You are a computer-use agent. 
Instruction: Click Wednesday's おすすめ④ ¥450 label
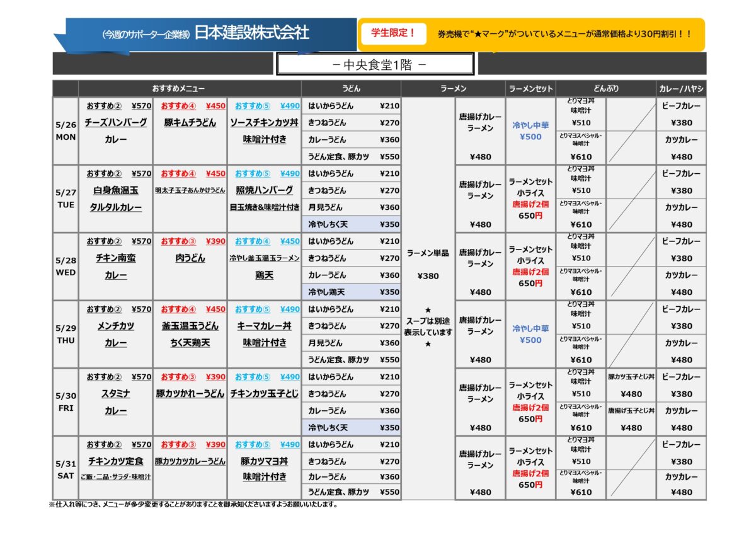[267, 241]
